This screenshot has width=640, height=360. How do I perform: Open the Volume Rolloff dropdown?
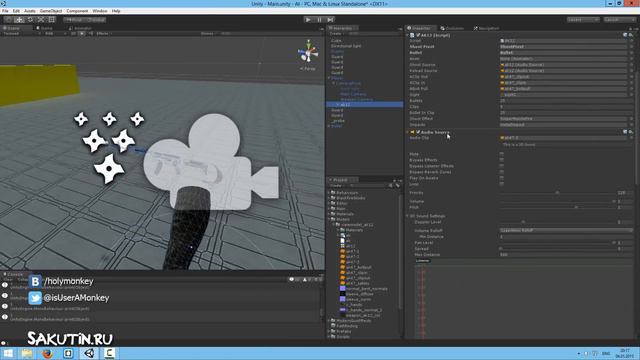566,230
